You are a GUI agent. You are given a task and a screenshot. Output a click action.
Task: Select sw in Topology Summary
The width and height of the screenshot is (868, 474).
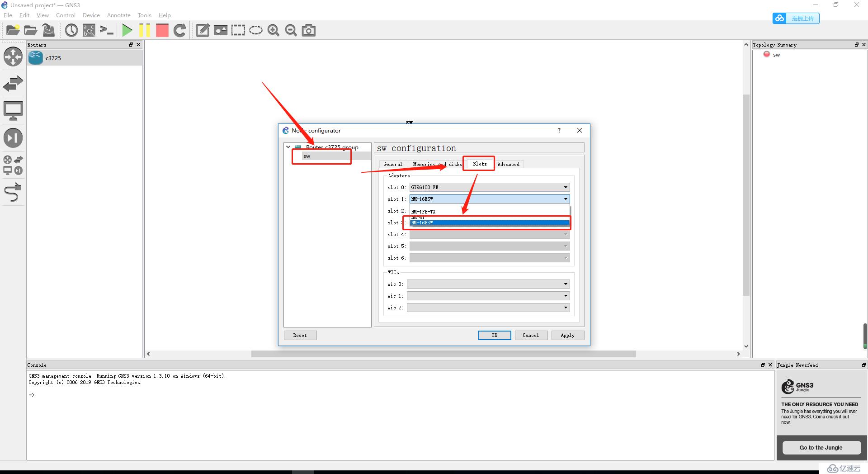776,55
